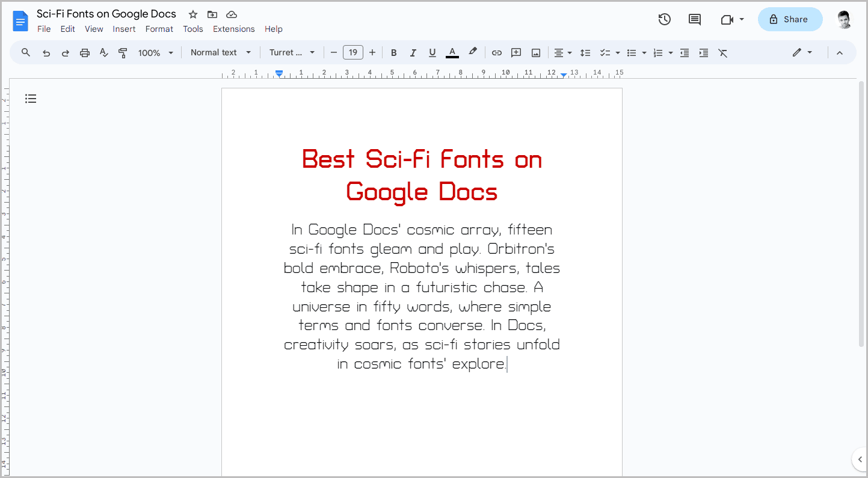Toggle bold formatting
868x478 pixels.
pos(393,52)
